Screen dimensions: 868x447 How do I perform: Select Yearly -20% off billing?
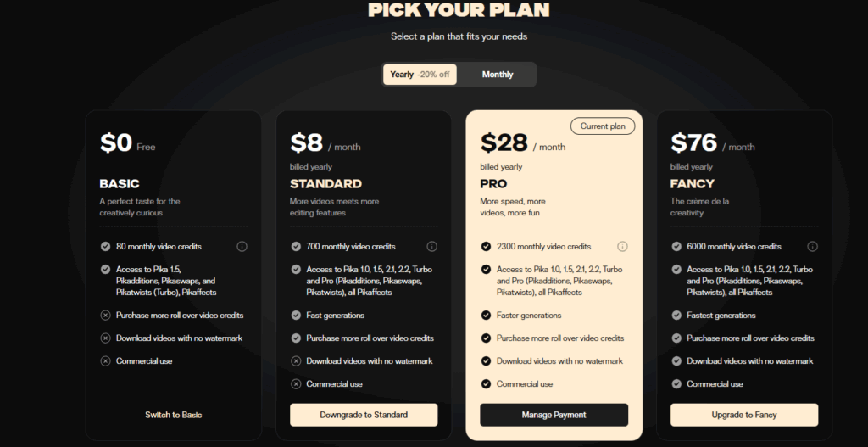tap(420, 75)
